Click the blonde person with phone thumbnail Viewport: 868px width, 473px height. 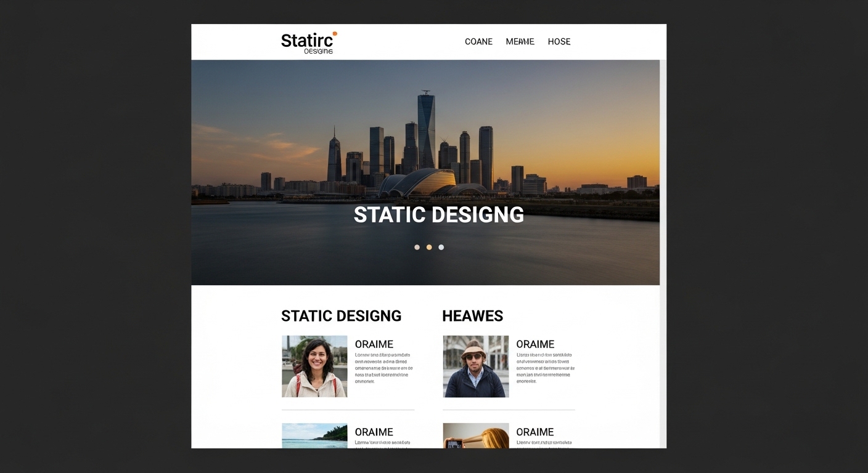(x=475, y=435)
